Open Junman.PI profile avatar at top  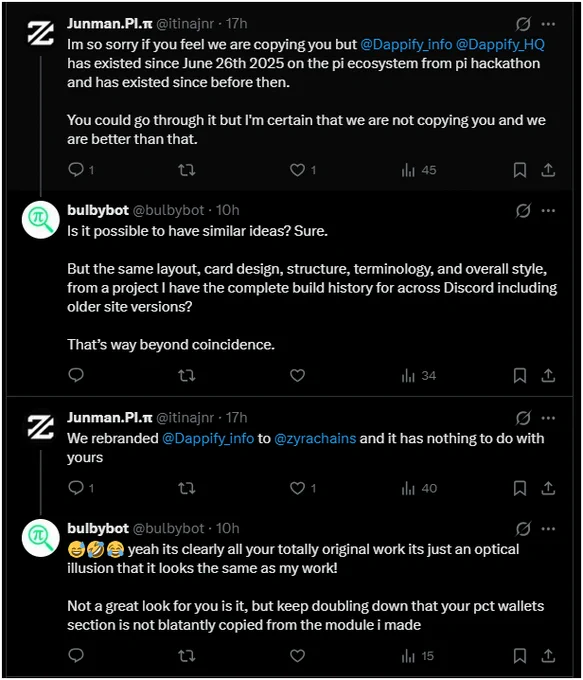(41, 33)
